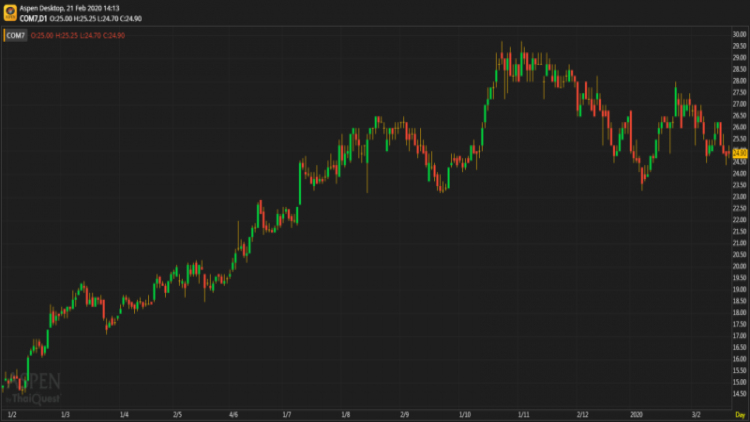Click the yellow current price marker on the price axis

coord(739,153)
